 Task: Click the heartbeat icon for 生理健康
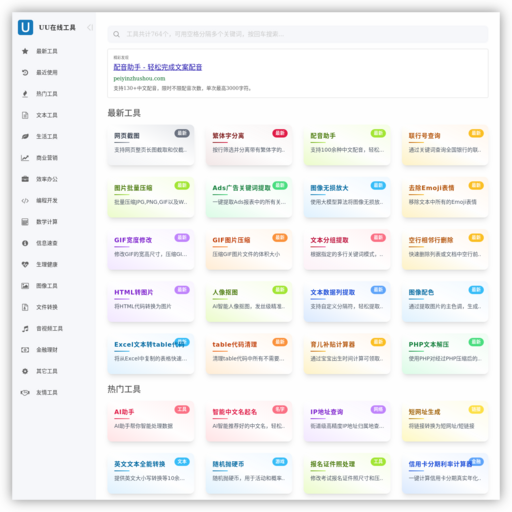point(25,264)
